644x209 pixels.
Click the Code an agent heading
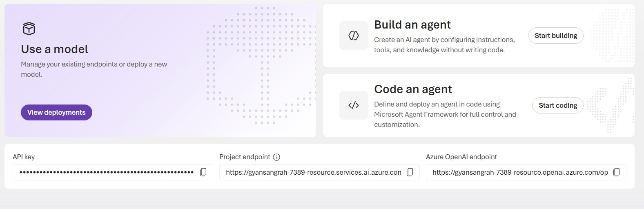413,89
